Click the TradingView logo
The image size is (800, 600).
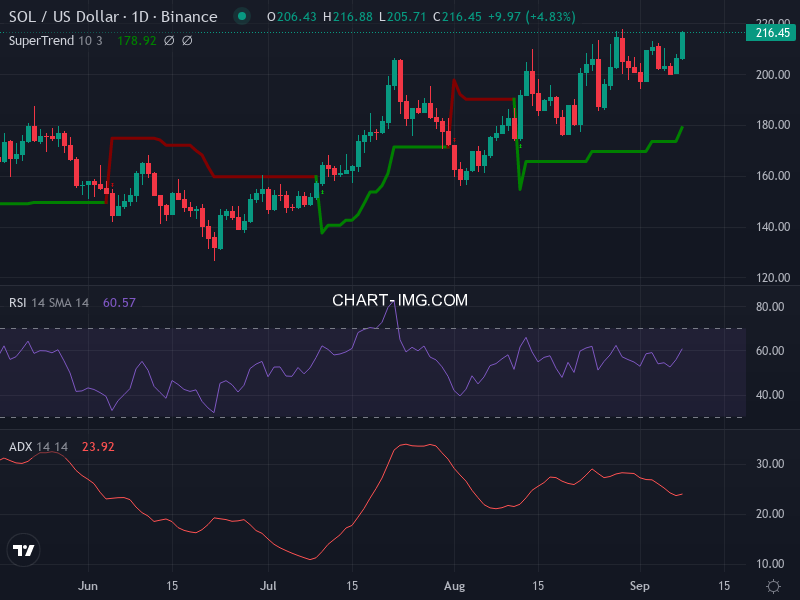[24, 550]
